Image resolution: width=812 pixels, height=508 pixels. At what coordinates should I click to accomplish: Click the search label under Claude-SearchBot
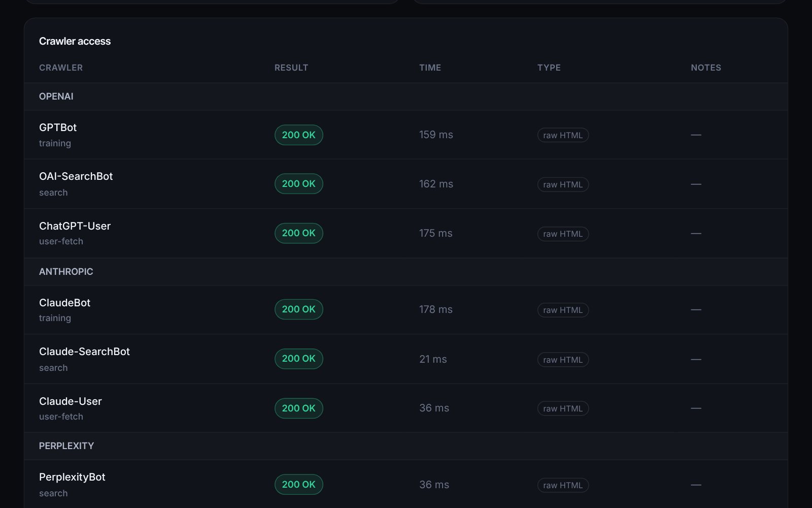tap(53, 368)
